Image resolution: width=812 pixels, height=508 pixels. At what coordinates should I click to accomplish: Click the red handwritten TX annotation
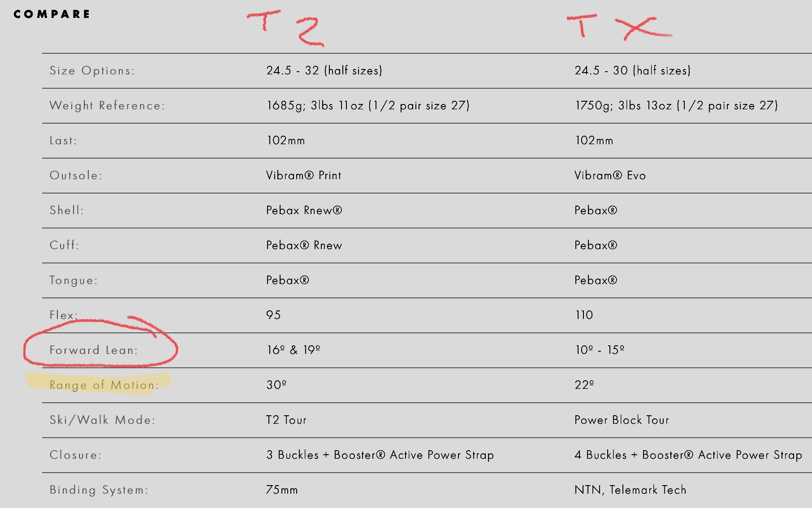click(x=619, y=27)
